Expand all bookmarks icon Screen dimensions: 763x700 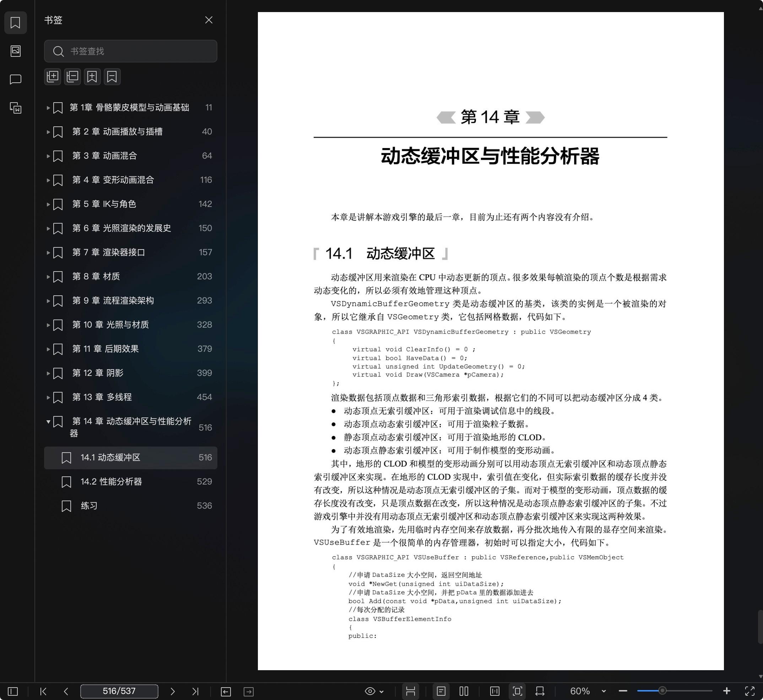pos(53,77)
